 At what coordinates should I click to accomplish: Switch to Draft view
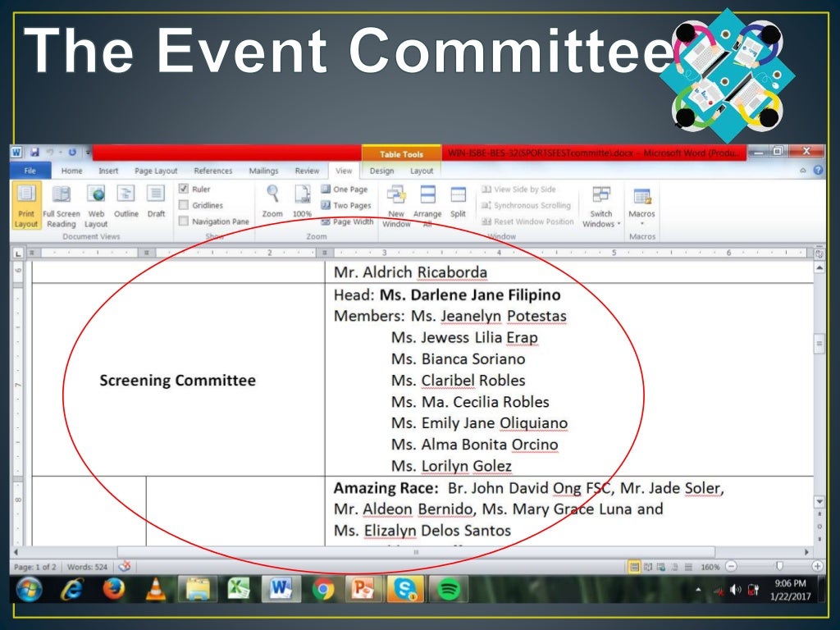coord(156,202)
